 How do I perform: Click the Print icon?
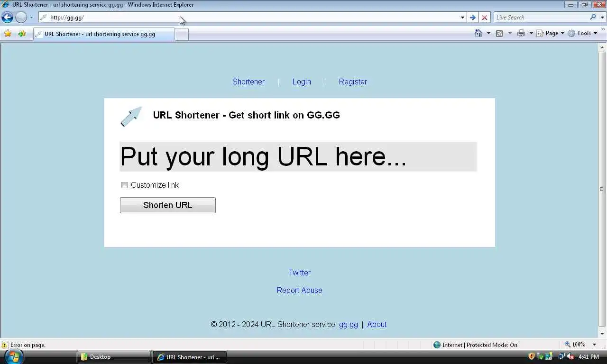(x=521, y=33)
